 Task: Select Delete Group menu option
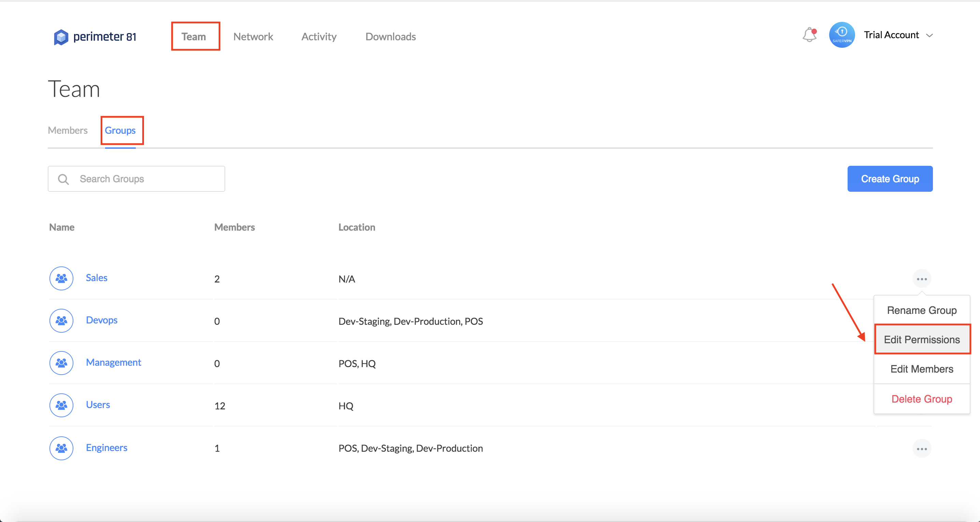921,399
